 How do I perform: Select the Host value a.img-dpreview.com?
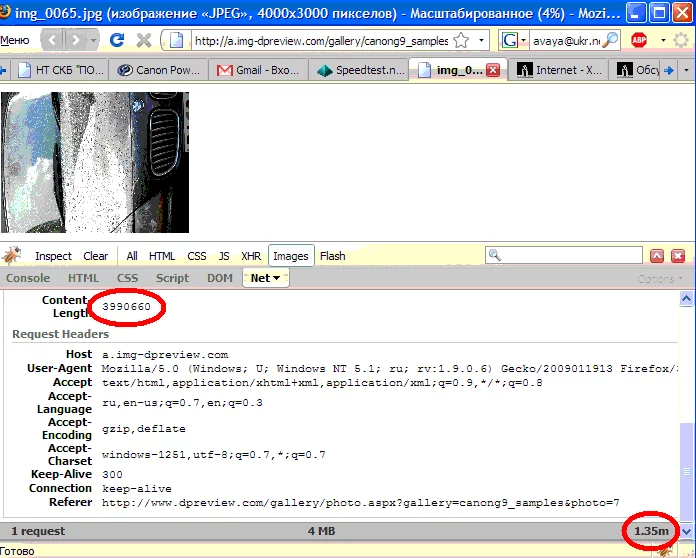point(165,355)
